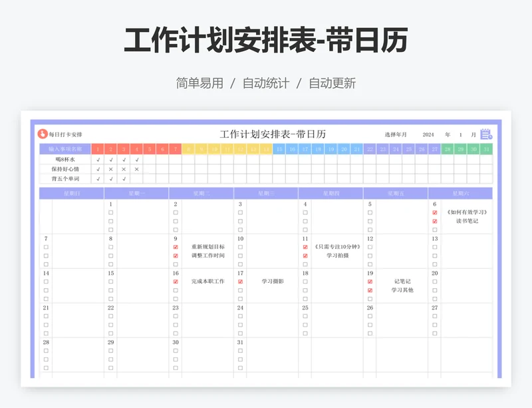Click the subtitle text 自动更新
532x408 pixels.
pyautogui.click(x=332, y=83)
